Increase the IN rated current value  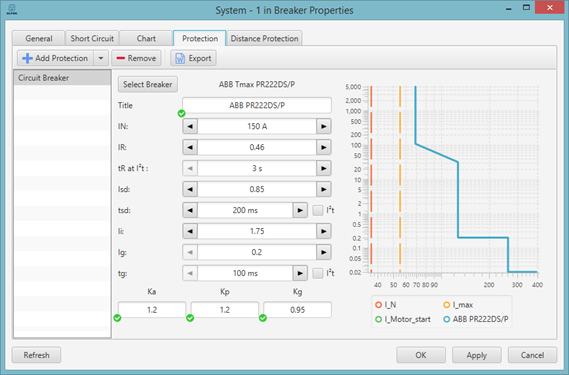323,126
